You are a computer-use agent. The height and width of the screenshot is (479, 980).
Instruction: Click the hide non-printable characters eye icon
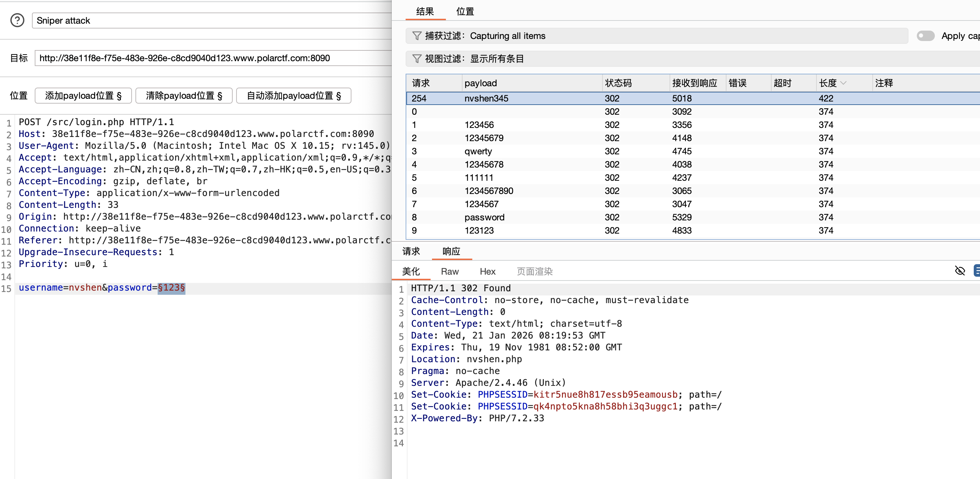960,271
